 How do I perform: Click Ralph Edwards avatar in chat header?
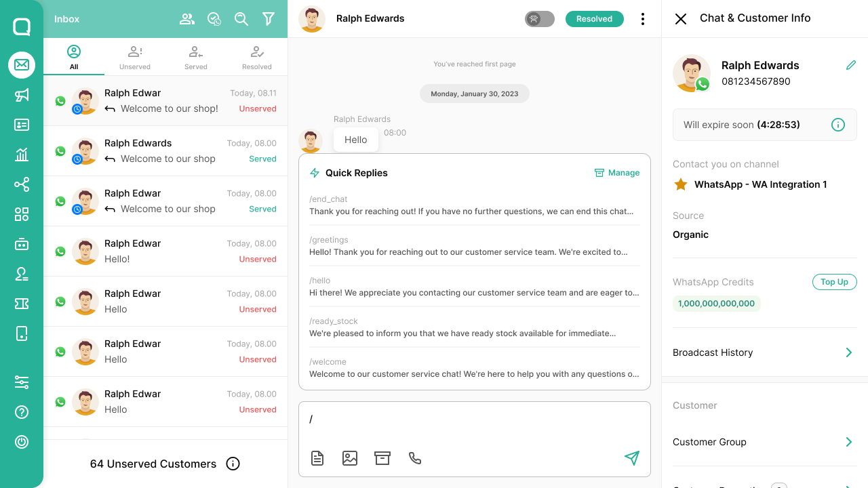pos(312,19)
